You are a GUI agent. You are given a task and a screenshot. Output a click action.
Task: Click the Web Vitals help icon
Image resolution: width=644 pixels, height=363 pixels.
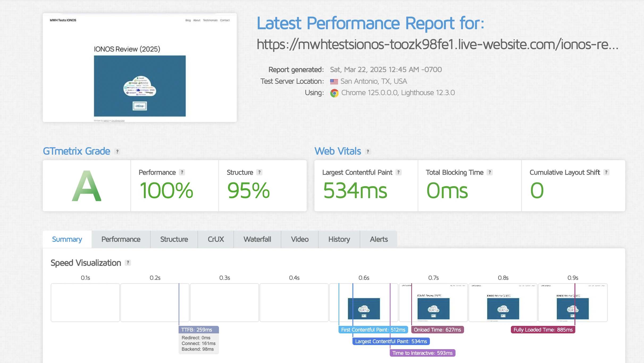(x=368, y=151)
